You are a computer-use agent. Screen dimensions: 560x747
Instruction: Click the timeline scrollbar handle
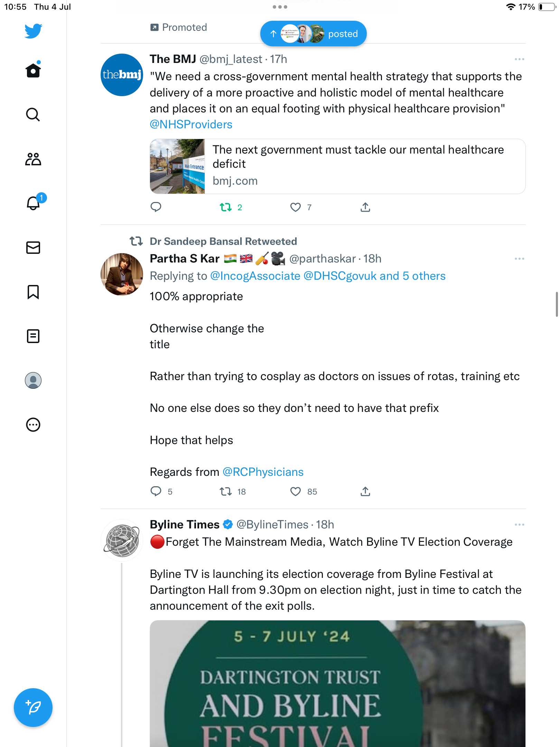556,304
